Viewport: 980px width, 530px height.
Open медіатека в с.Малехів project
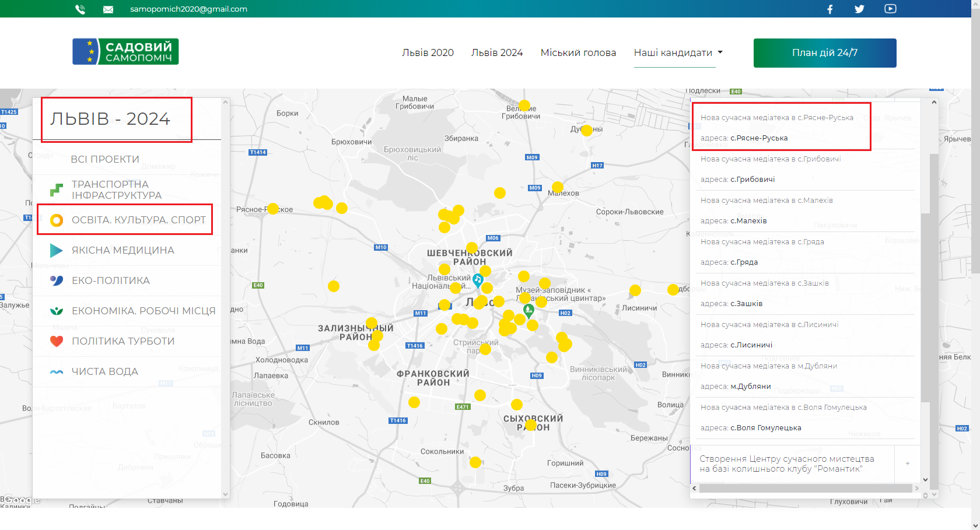tap(766, 201)
